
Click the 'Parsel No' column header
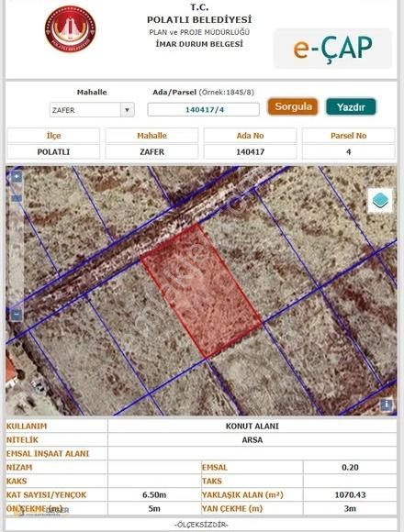(349, 136)
